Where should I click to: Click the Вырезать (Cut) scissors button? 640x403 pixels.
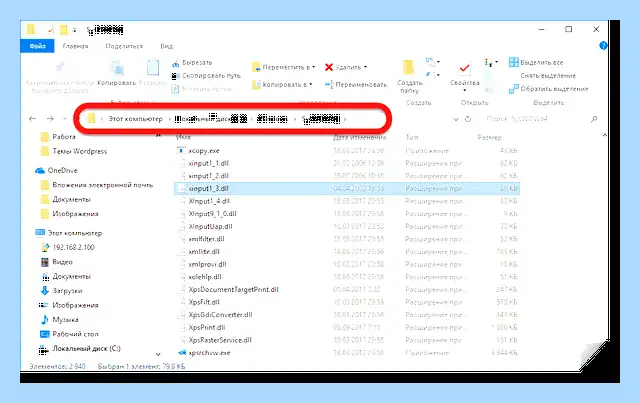point(192,63)
